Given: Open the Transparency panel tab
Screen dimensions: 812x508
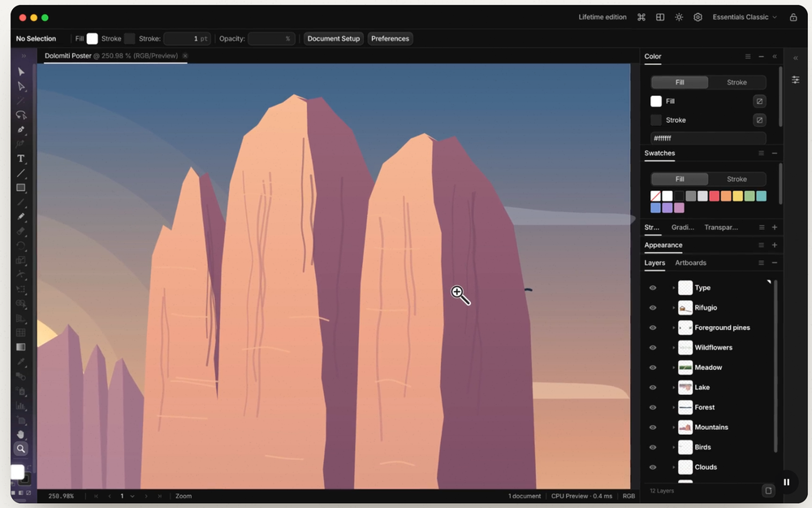Looking at the screenshot, I should click(x=721, y=228).
